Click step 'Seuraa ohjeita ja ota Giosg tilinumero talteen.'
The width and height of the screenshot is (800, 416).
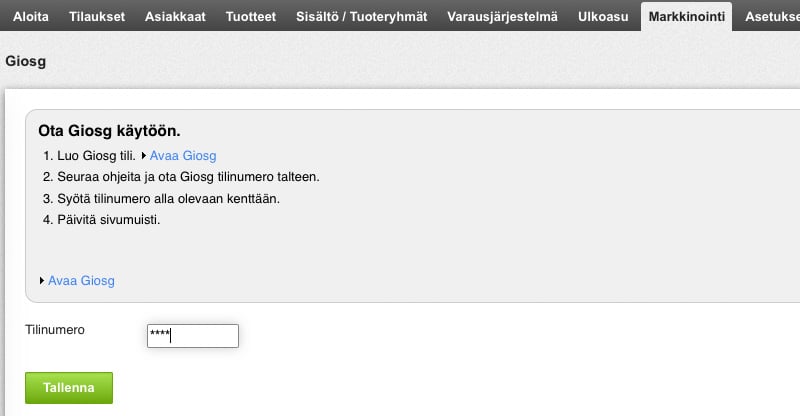tap(188, 177)
